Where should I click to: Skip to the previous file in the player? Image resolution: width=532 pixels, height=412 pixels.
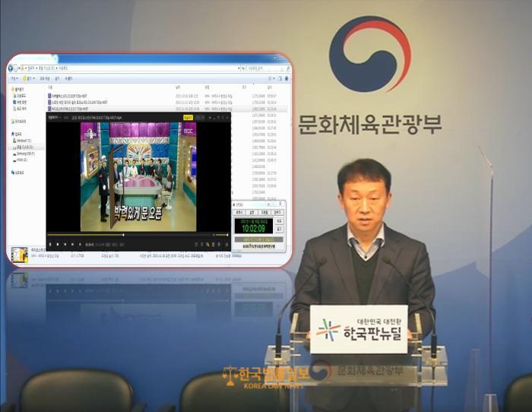point(65,244)
